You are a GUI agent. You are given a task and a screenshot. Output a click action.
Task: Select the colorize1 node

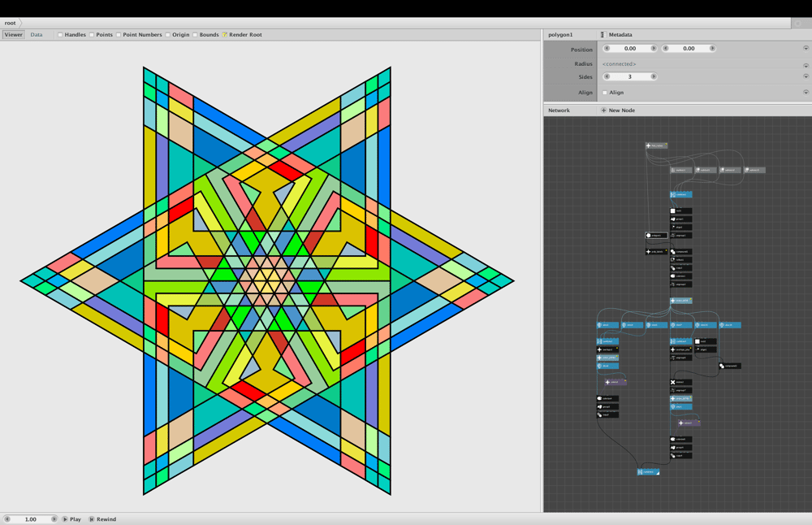[x=681, y=276]
